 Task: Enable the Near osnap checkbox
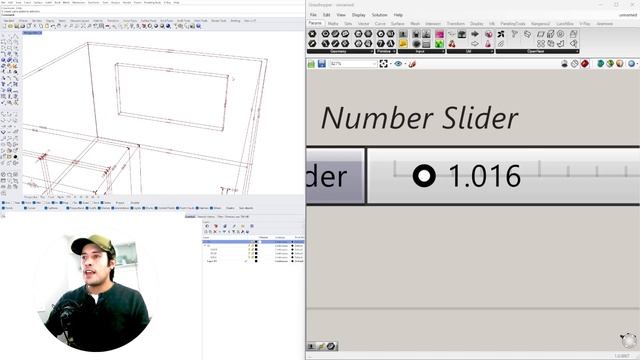point(13,203)
